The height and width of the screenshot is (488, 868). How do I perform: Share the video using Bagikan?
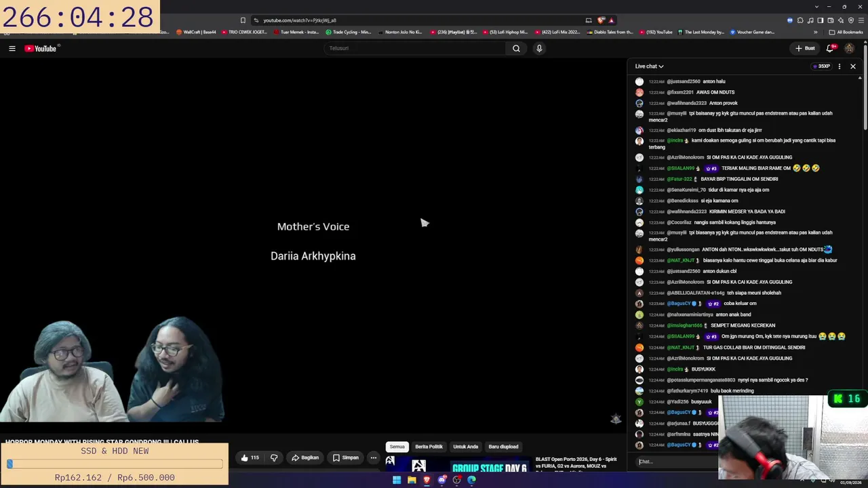tap(305, 457)
